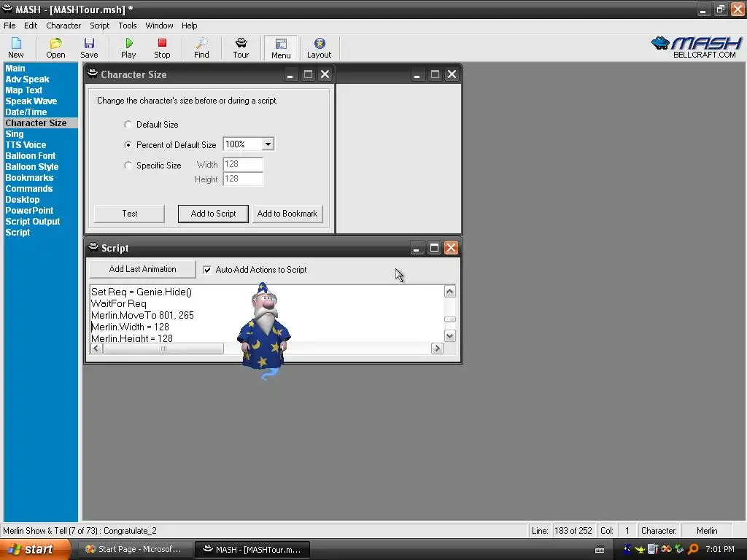Select the Default Size radio button
Viewport: 747px width, 560px height.
click(128, 124)
